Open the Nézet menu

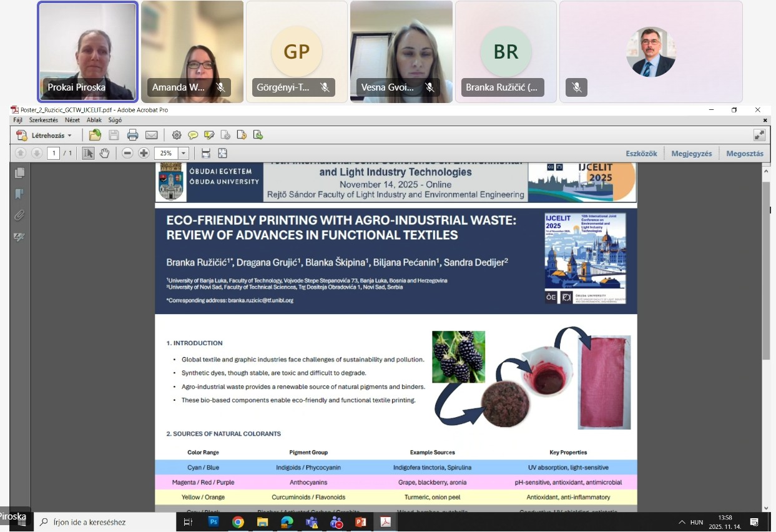pos(72,120)
